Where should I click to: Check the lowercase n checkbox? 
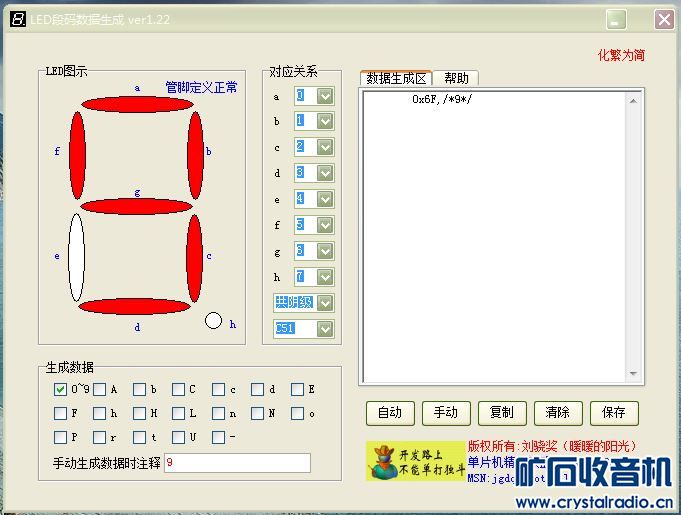[218, 413]
